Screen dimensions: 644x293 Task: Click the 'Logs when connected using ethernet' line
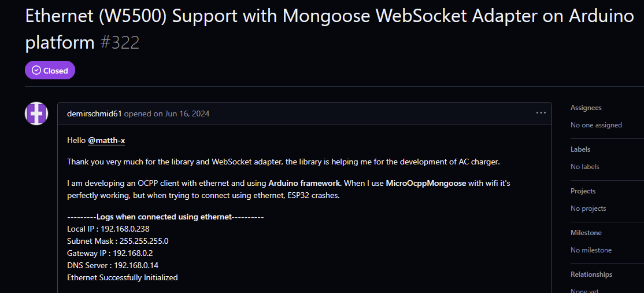point(165,217)
